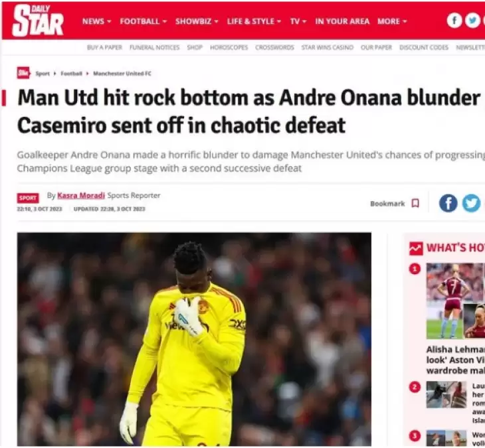Open the Twitter icon in the red header

pos(472,21)
